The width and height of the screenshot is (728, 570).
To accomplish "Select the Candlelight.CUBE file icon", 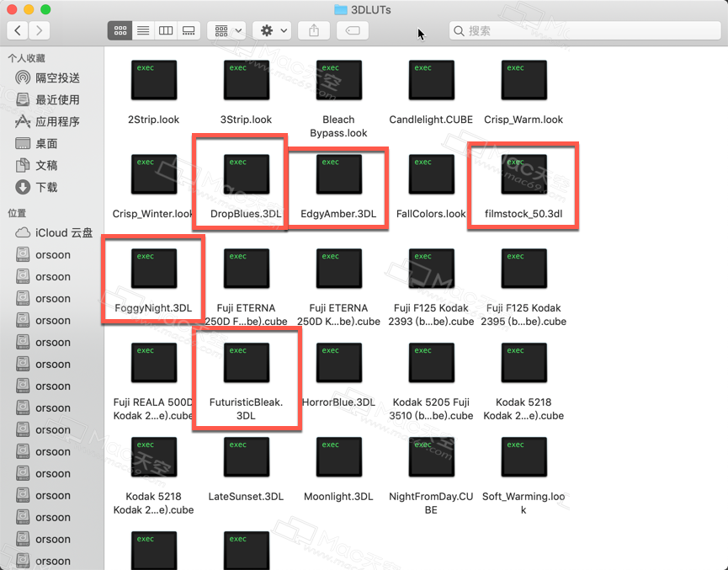I will 431,80.
